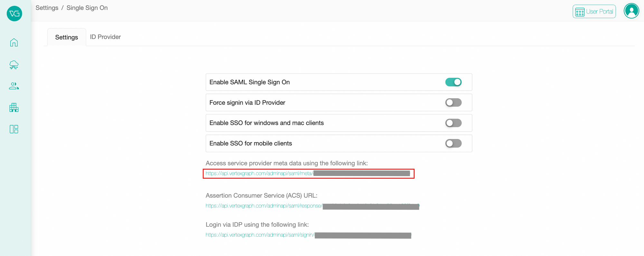Image resolution: width=644 pixels, height=256 pixels.
Task: Toggle Force signin via ID Provider
Action: click(453, 103)
